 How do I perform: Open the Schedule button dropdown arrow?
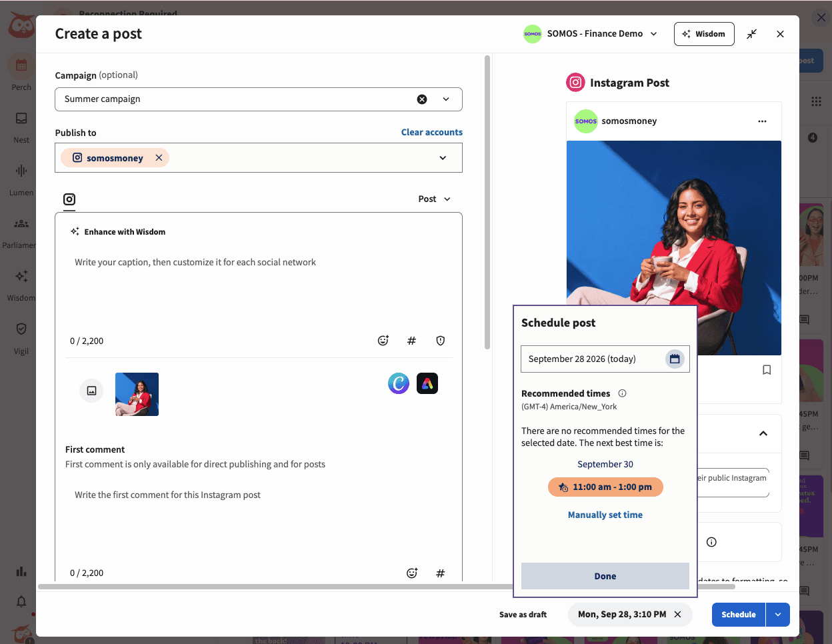coord(778,615)
